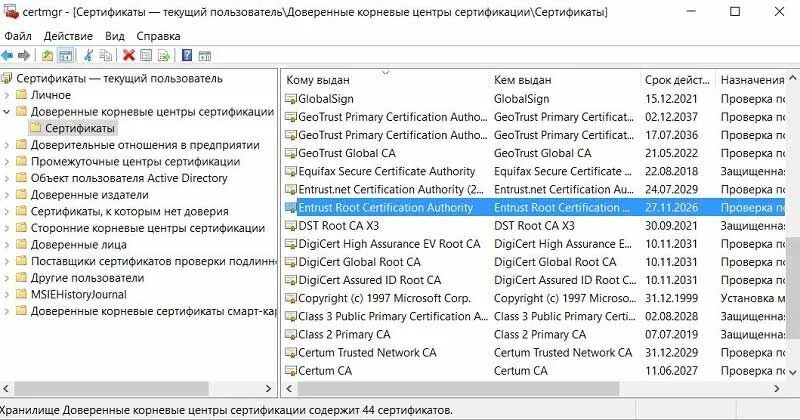Sort by the Срок действия column header
The width and height of the screenshot is (800, 420).
(678, 80)
